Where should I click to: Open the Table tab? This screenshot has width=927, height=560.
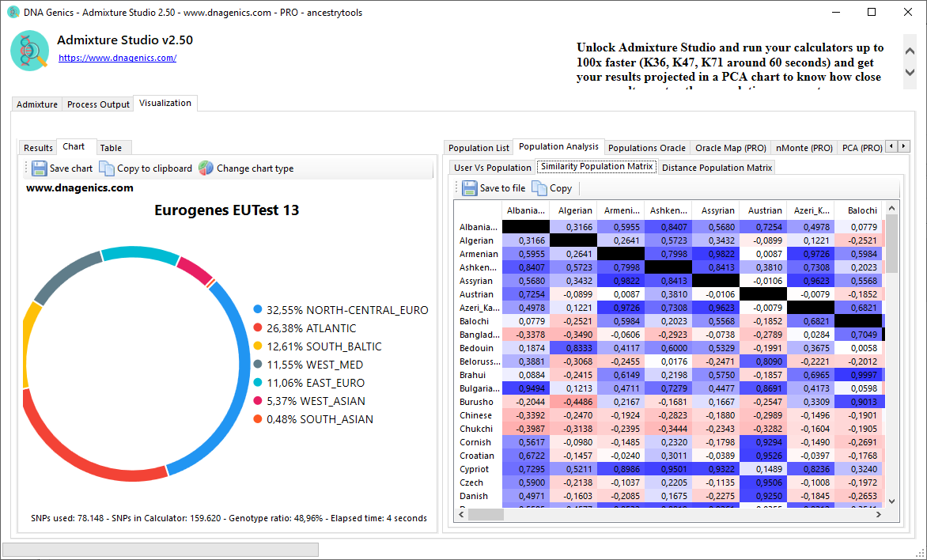pos(111,148)
